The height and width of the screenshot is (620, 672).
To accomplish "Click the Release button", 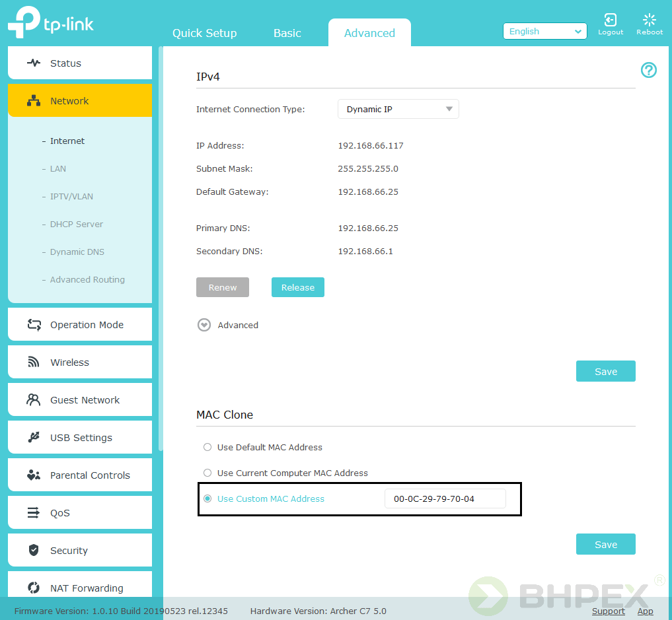I will pyautogui.click(x=297, y=287).
